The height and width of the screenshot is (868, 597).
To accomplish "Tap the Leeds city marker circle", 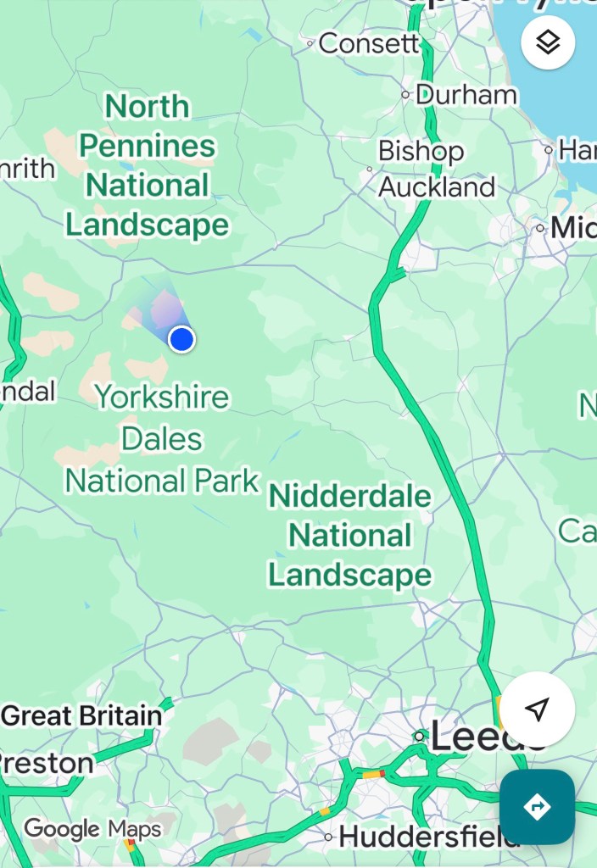I will tap(420, 736).
